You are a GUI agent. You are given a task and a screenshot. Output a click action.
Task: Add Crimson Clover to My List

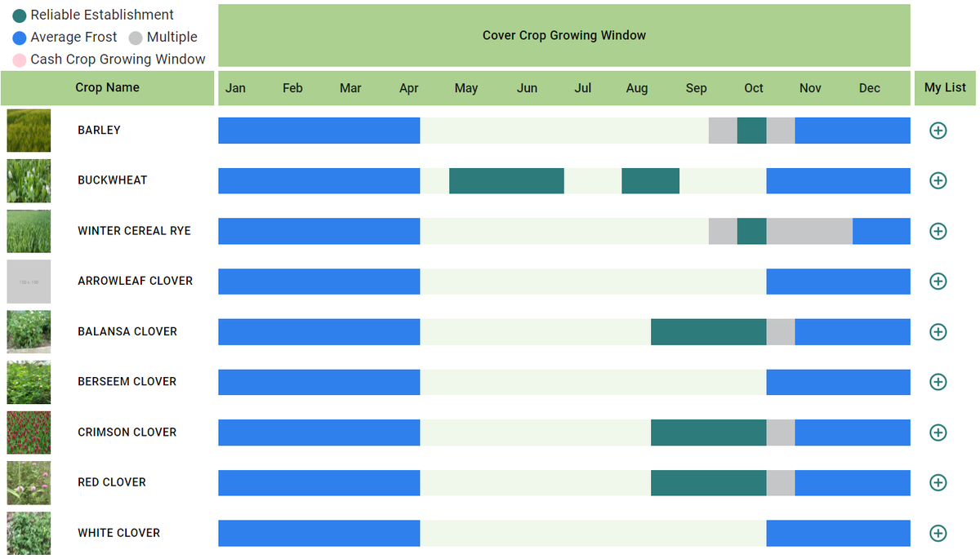[x=938, y=433]
